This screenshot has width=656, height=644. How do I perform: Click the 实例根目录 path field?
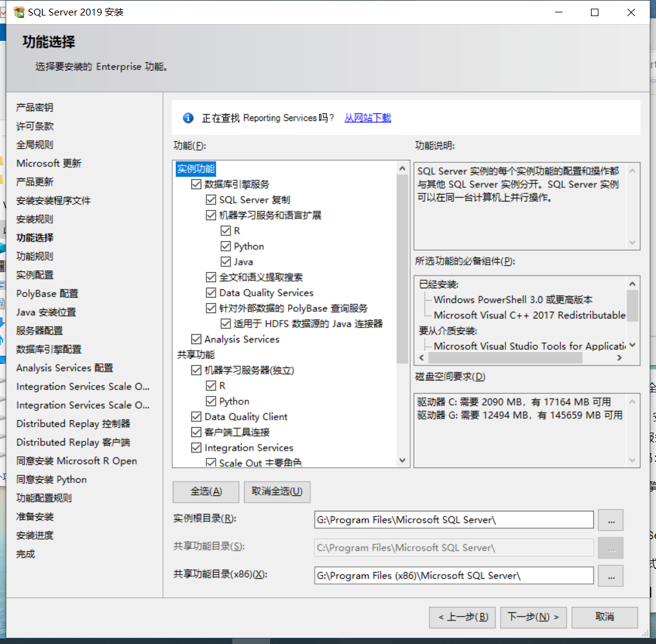pyautogui.click(x=454, y=520)
